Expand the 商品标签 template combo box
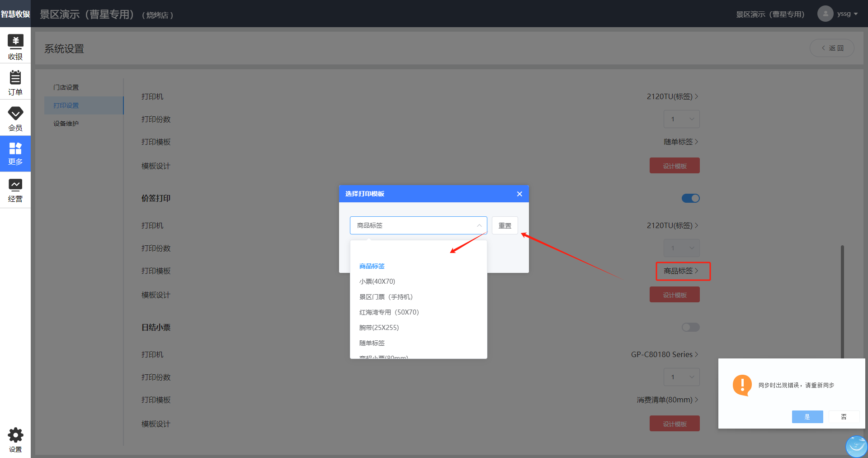Image resolution: width=868 pixels, height=458 pixels. [x=418, y=225]
